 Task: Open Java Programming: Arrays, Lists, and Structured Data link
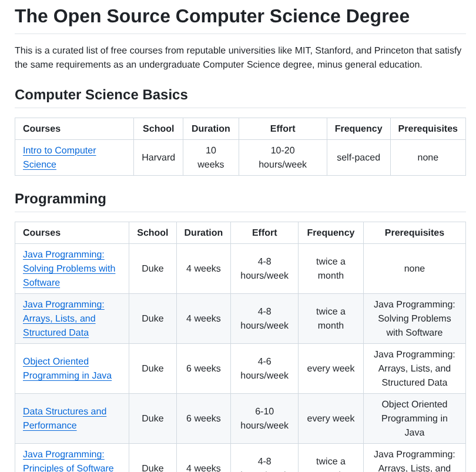coord(63,319)
